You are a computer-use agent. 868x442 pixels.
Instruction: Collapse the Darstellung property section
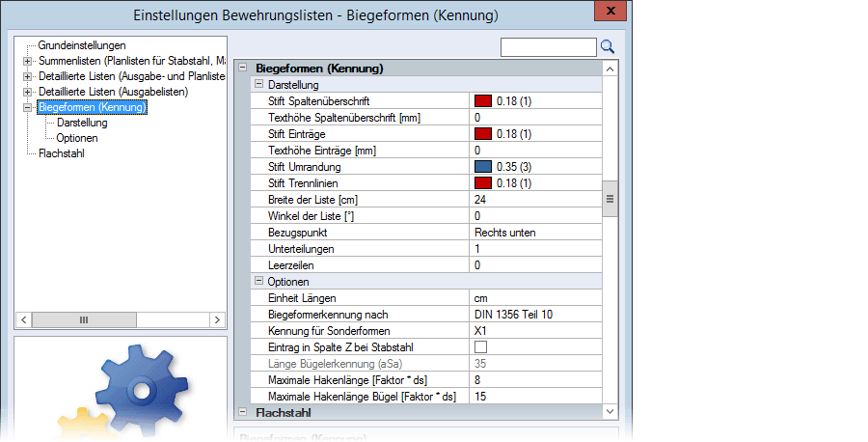(x=258, y=84)
